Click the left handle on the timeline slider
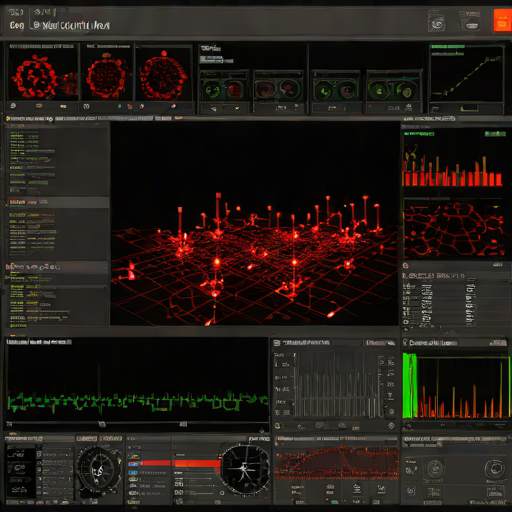This screenshot has width=512, height=512. pos(102,424)
